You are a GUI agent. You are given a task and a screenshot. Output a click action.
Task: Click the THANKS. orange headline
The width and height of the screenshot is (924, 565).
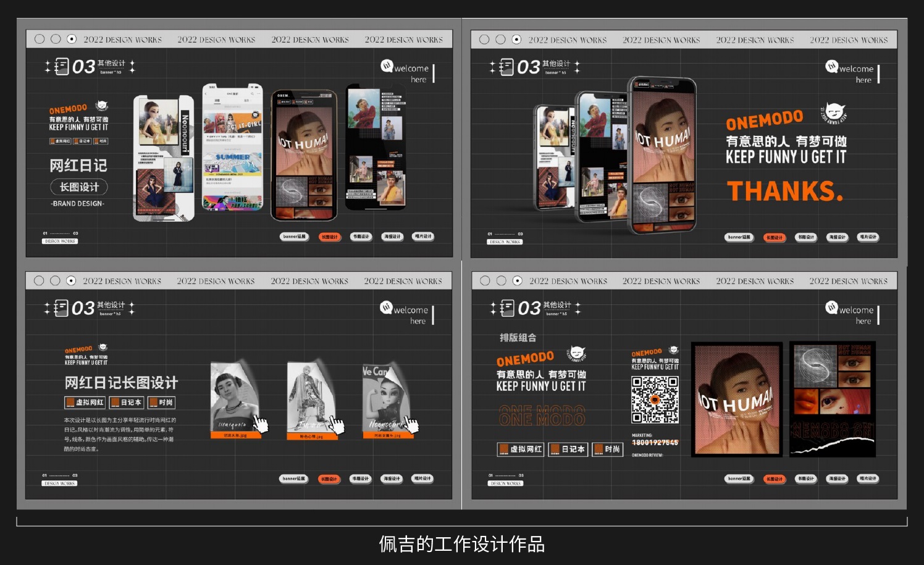coord(784,191)
